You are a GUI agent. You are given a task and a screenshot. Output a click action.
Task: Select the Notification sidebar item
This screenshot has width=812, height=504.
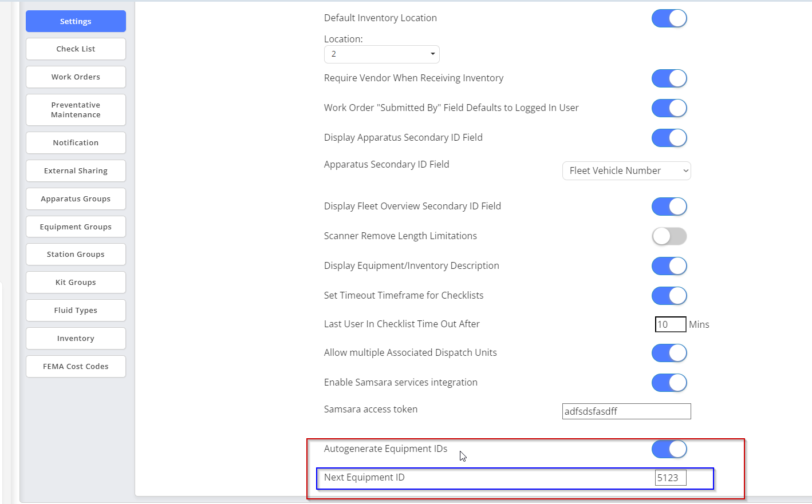click(x=76, y=143)
